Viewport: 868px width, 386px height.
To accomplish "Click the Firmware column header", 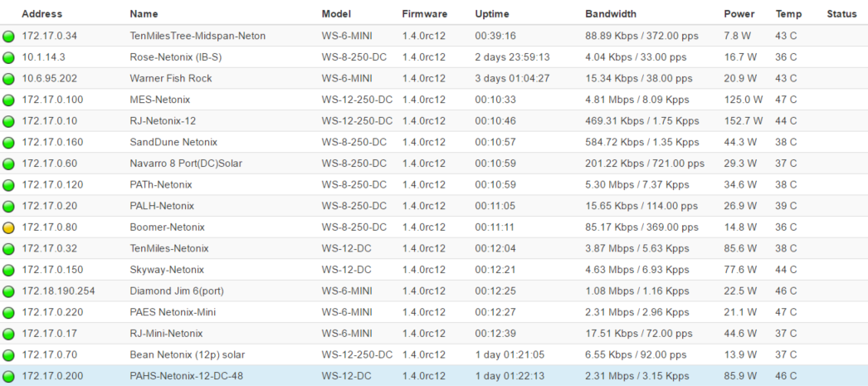I will point(424,14).
